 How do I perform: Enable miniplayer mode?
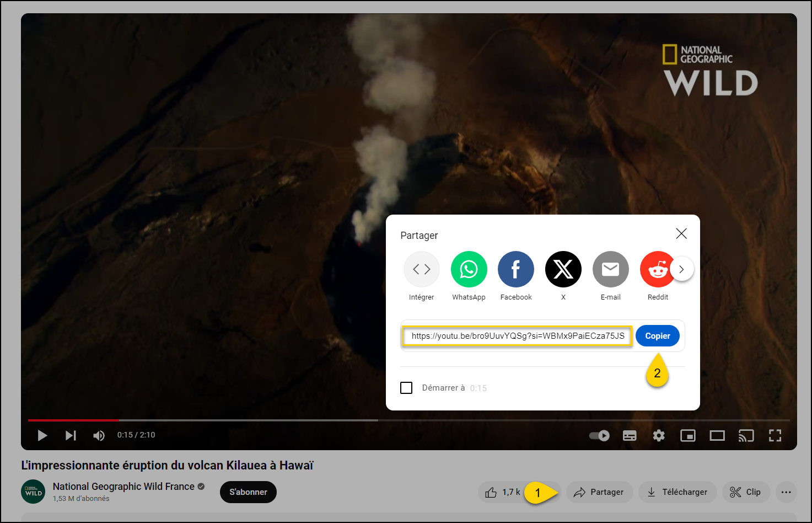pos(688,436)
